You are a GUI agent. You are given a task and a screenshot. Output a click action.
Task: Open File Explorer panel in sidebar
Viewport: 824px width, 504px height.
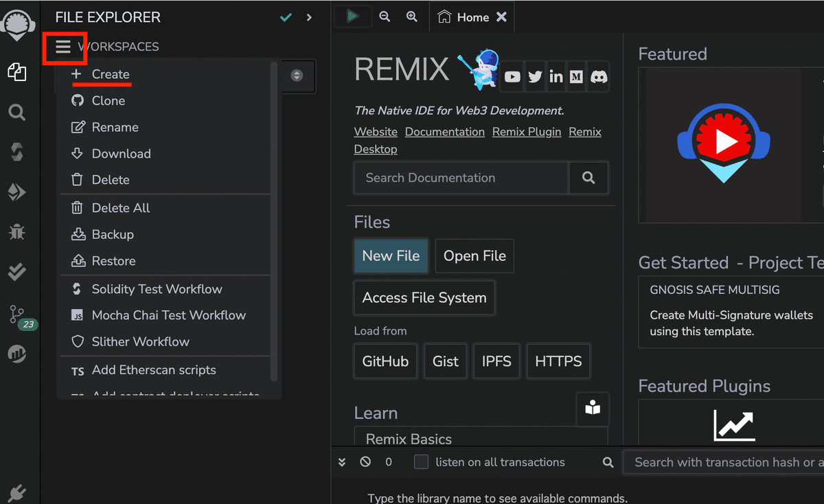[17, 71]
